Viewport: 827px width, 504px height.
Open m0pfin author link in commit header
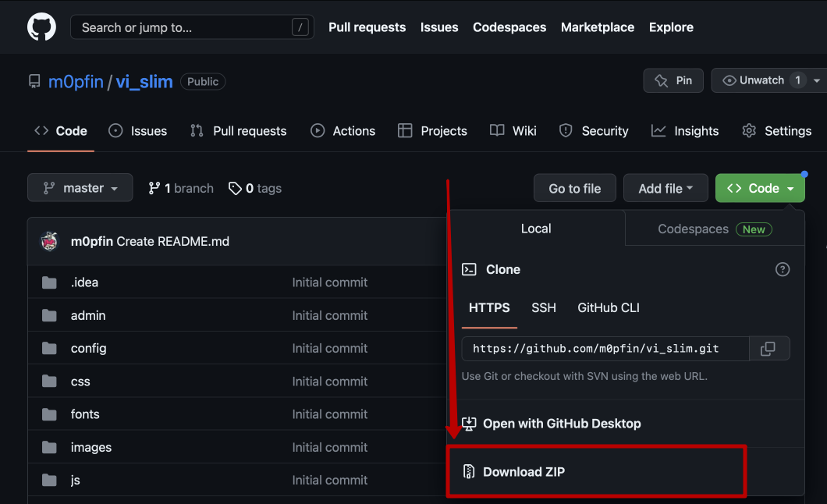pyautogui.click(x=92, y=241)
